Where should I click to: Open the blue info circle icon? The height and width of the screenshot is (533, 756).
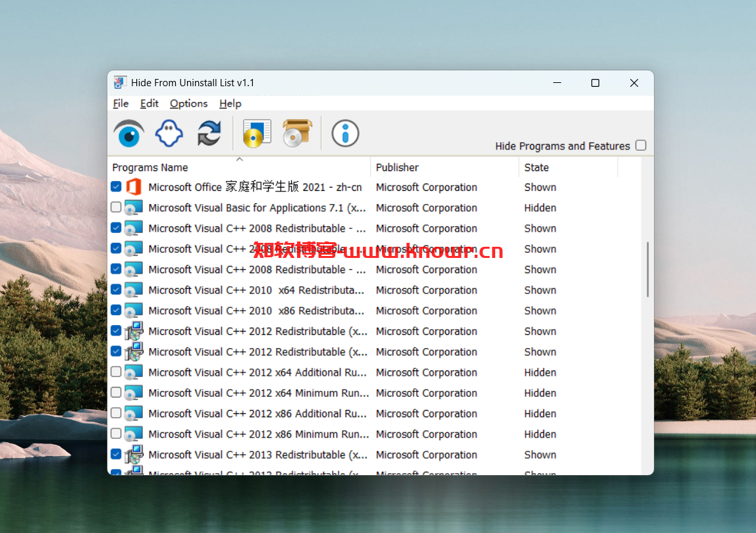(344, 134)
